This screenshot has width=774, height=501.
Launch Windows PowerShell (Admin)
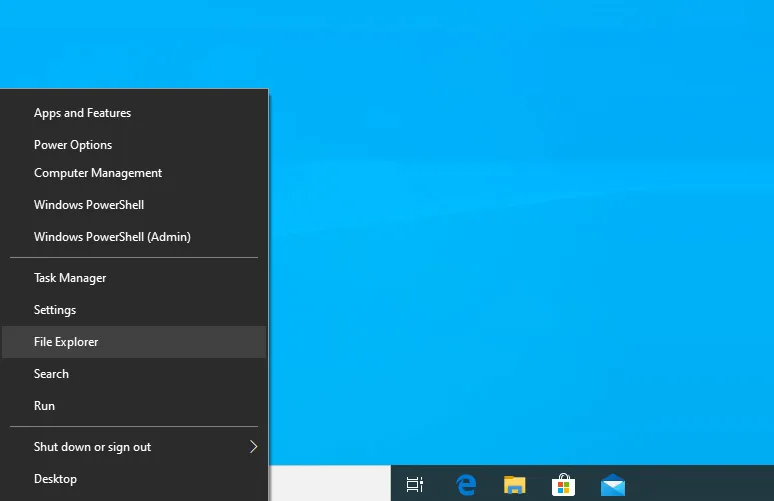[x=134, y=237]
